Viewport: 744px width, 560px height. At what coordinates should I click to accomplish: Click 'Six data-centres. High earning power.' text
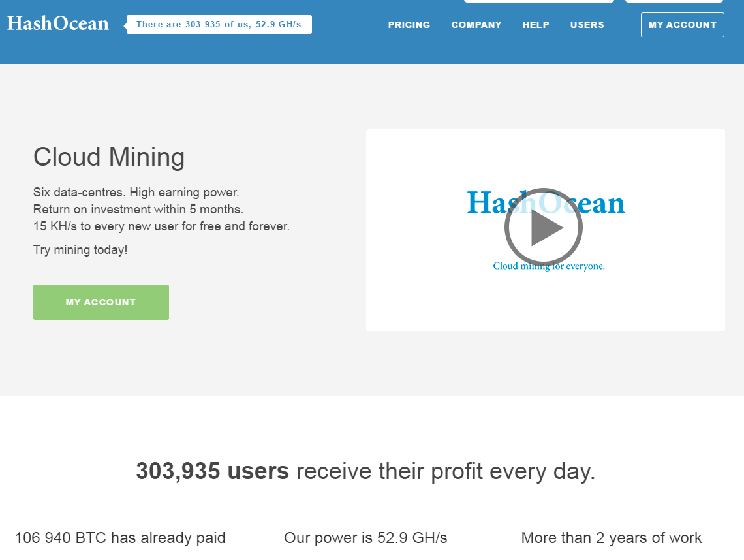136,192
